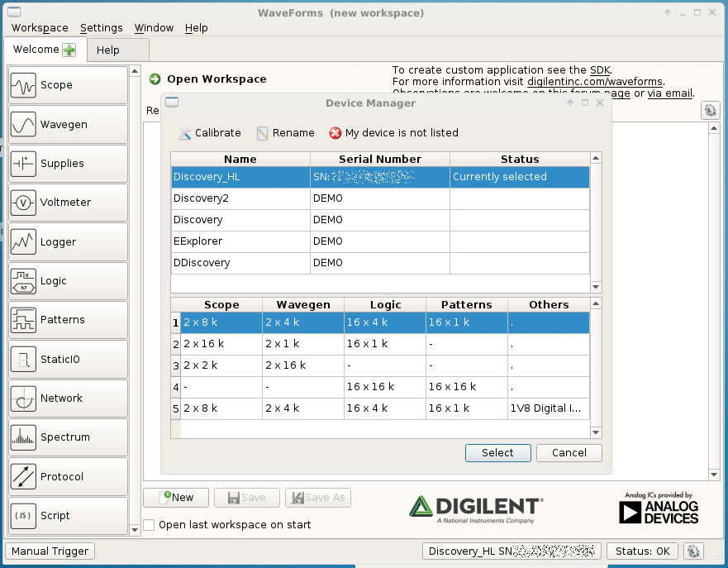
Task: Open the Settings menu
Action: 101,28
